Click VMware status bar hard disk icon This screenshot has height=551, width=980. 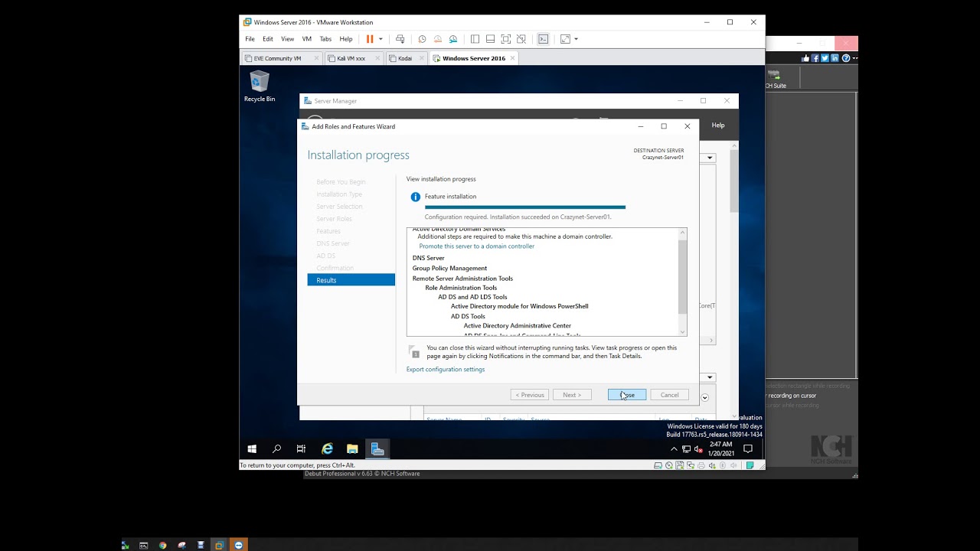pos(658,465)
